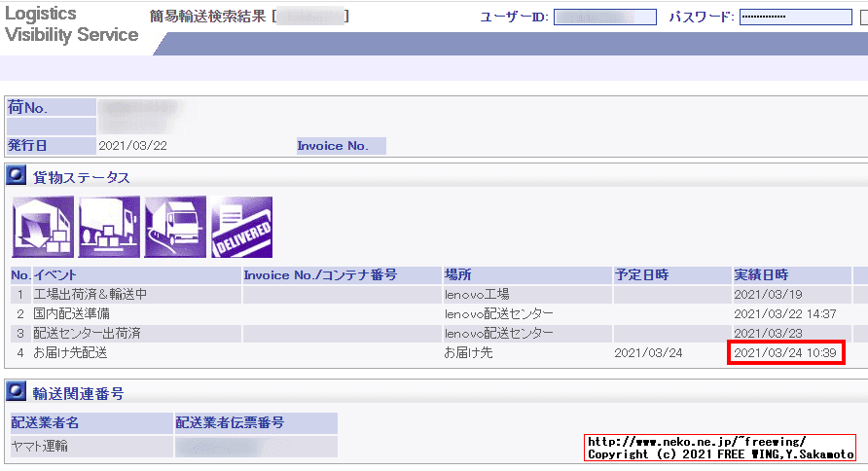Focus the ユーザーID input field
The image size is (868, 471).
604,18
